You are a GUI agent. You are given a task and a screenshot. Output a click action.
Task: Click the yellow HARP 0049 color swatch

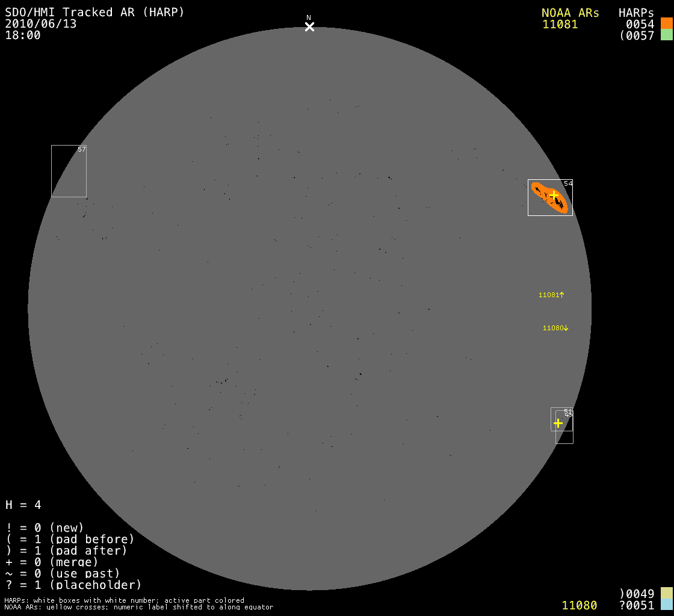[x=666, y=594]
